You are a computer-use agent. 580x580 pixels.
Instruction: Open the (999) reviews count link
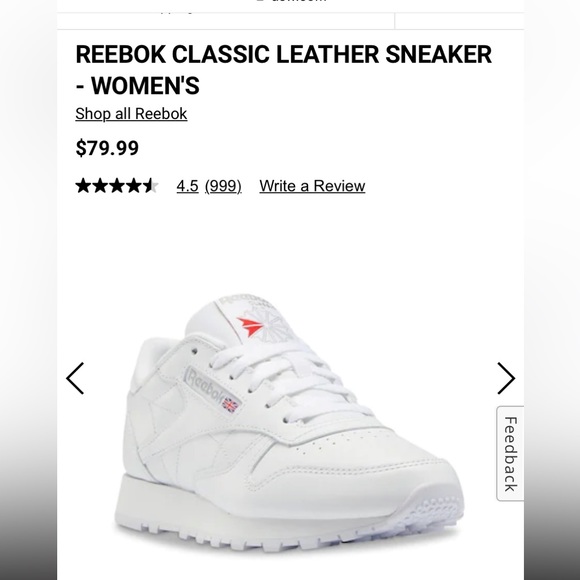coord(223,186)
